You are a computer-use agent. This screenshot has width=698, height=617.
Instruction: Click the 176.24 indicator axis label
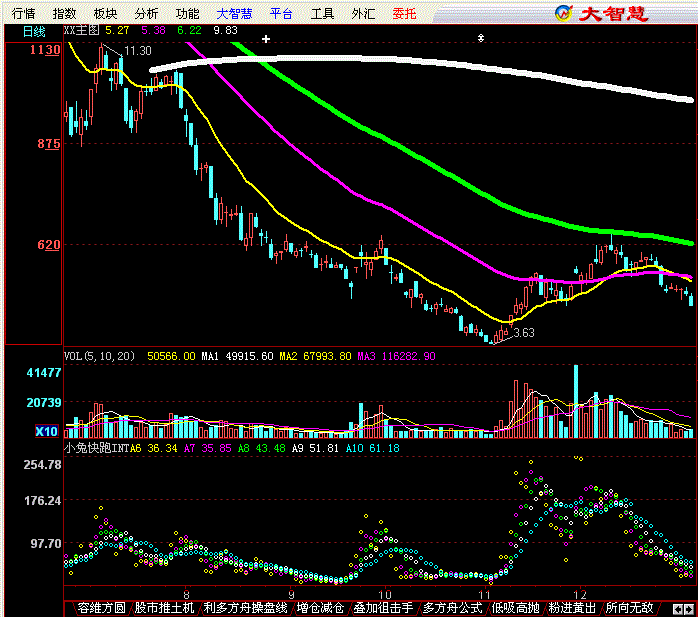coord(42,501)
